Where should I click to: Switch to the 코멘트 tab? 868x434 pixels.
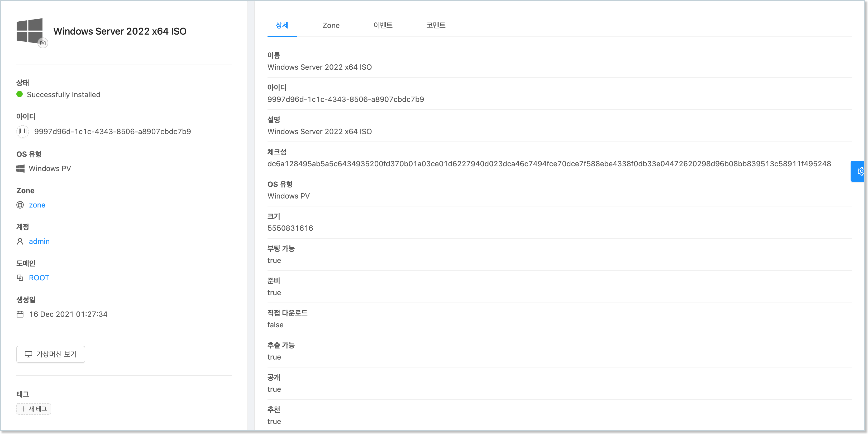point(436,25)
